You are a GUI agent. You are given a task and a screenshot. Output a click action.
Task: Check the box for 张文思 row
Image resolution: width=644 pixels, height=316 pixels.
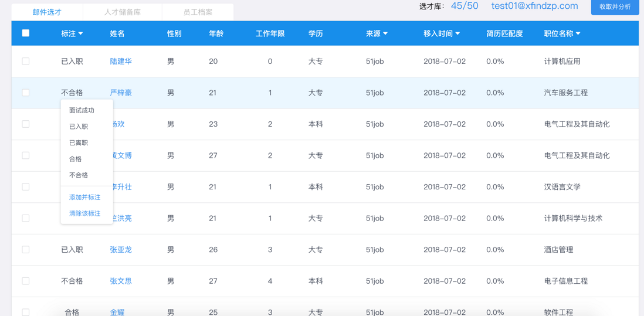pos(25,281)
